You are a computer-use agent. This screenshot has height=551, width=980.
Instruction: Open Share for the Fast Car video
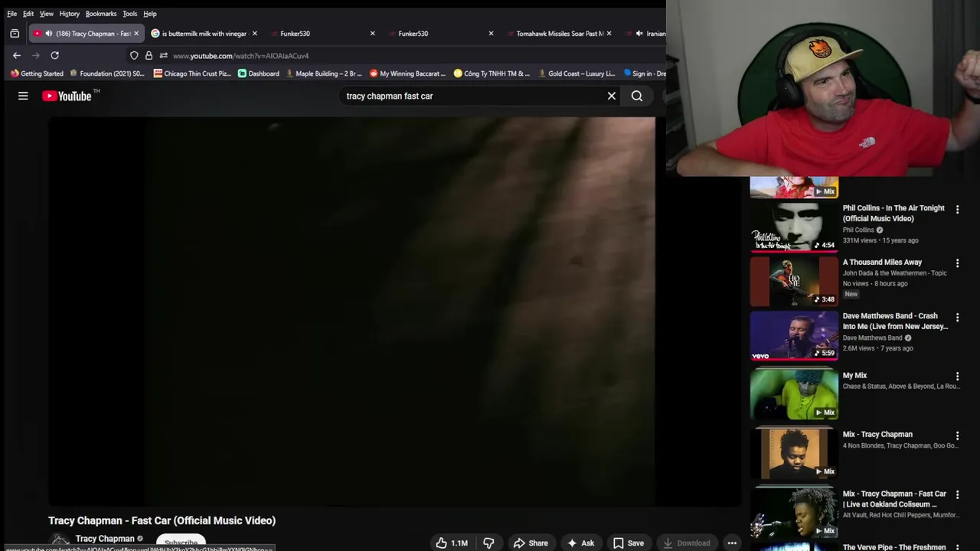point(531,543)
